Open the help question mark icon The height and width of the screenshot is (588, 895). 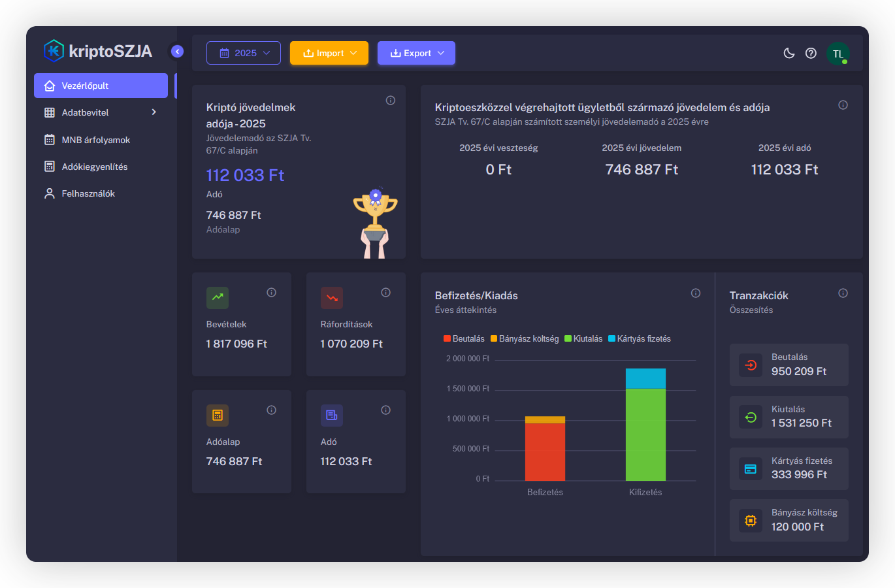coord(811,53)
